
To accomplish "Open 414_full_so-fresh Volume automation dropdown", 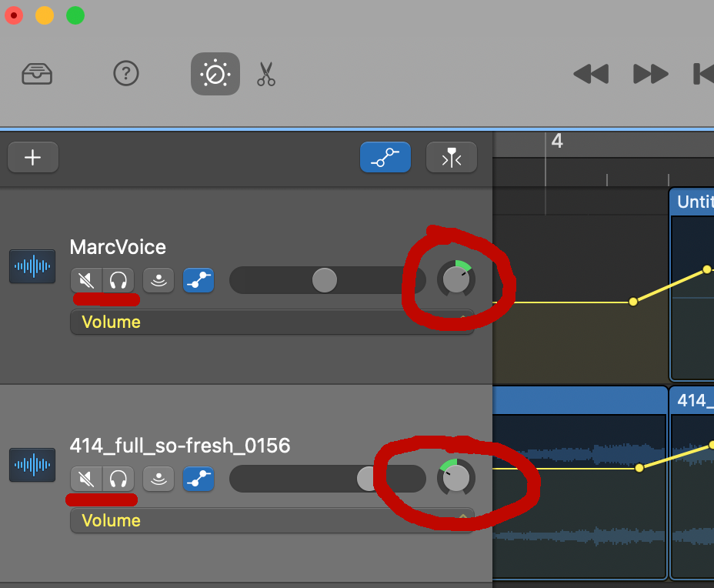I will click(x=272, y=520).
